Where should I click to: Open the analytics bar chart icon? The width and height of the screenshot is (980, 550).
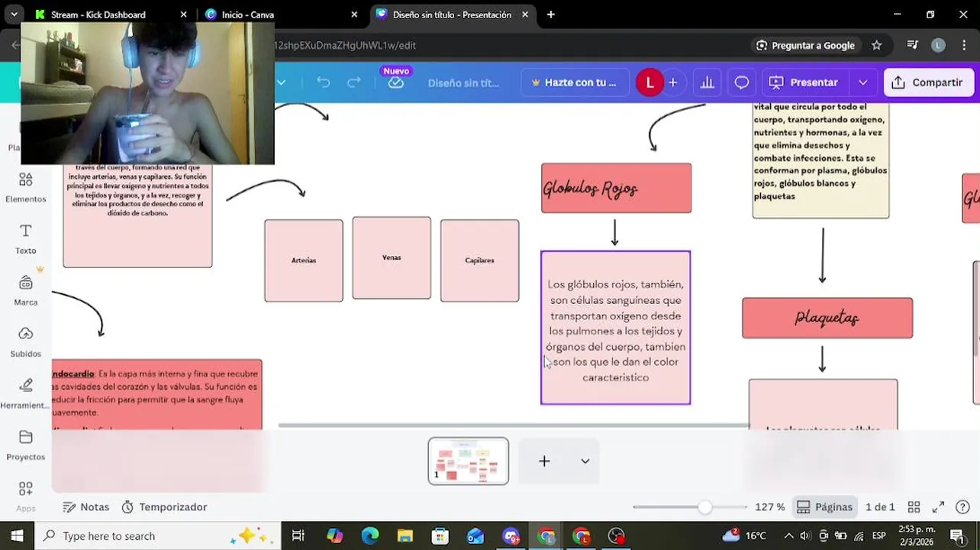tap(708, 82)
